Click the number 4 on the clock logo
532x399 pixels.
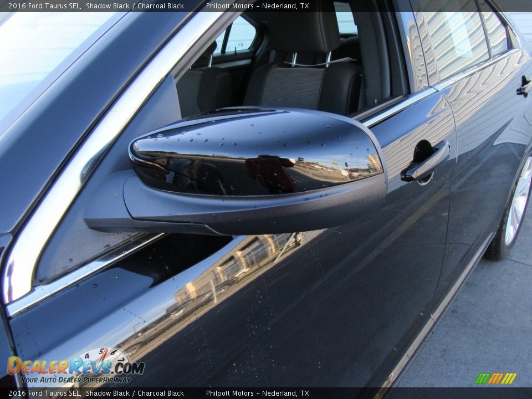click(86, 356)
